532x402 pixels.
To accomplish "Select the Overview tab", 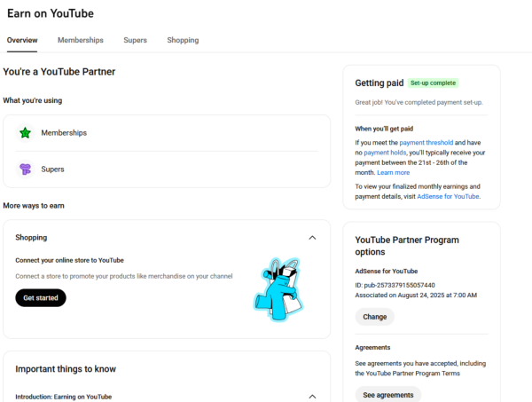I will 22,40.
